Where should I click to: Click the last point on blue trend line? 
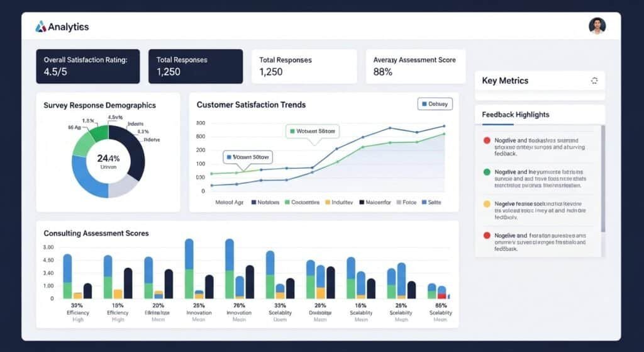coord(444,126)
